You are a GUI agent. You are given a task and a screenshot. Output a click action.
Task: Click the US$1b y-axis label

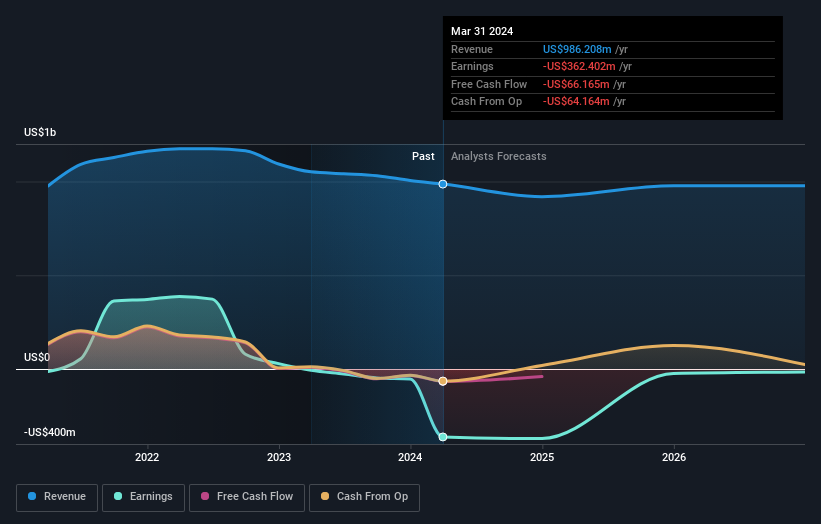(40, 132)
